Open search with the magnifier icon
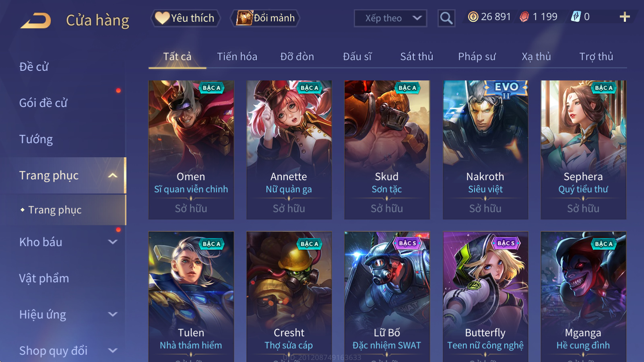Screen dimensions: 644x362 (446, 18)
